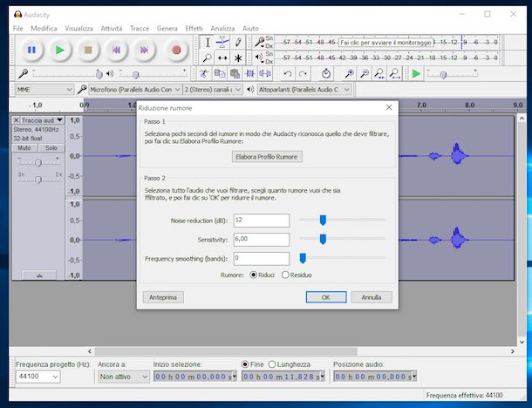Image resolution: width=532 pixels, height=408 pixels.
Task: Close the Riduzione rumore dialog
Action: pos(389,107)
